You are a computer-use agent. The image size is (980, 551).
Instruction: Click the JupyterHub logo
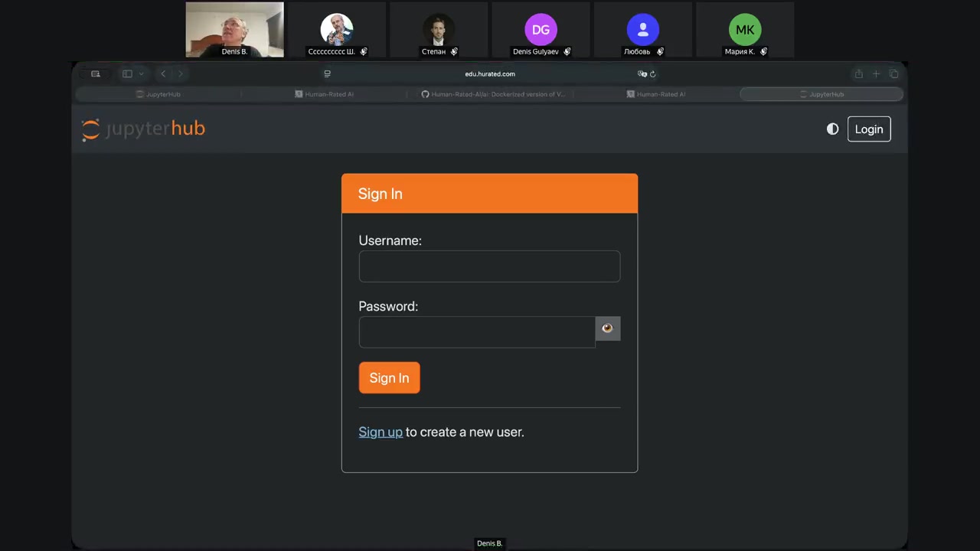[143, 129]
